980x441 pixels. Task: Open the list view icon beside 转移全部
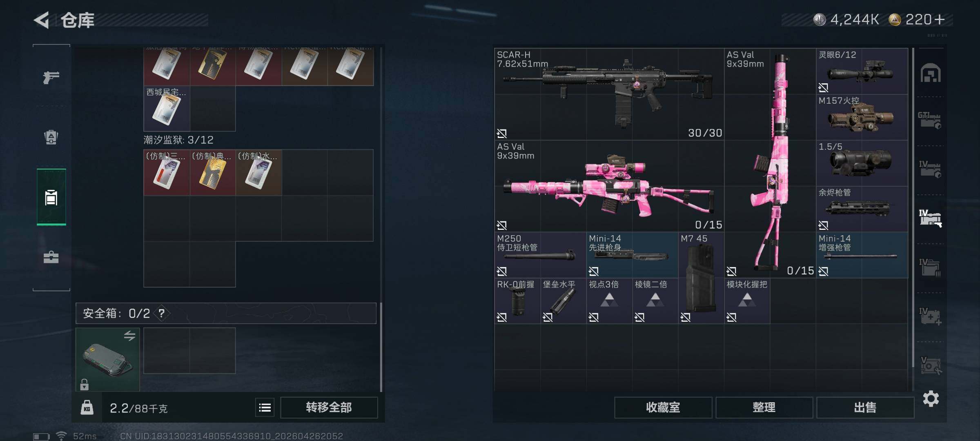pos(265,408)
